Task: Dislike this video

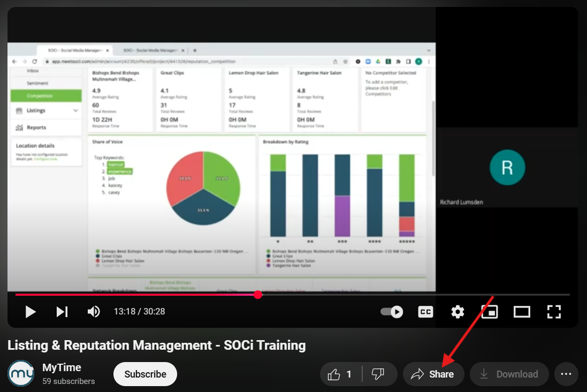Action: 379,374
